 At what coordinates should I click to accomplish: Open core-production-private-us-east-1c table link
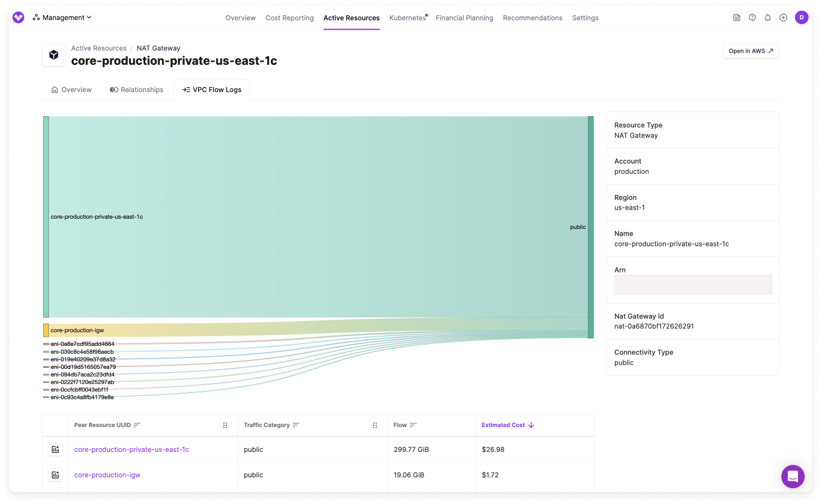click(x=131, y=449)
